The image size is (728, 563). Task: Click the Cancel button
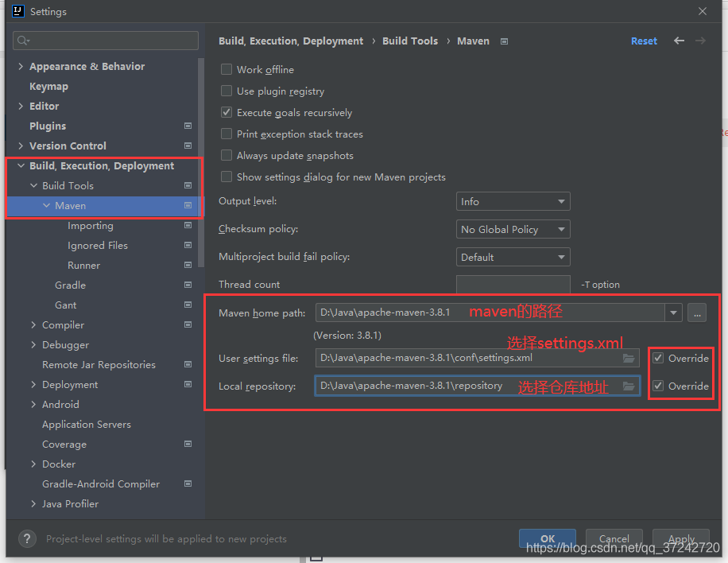click(614, 538)
